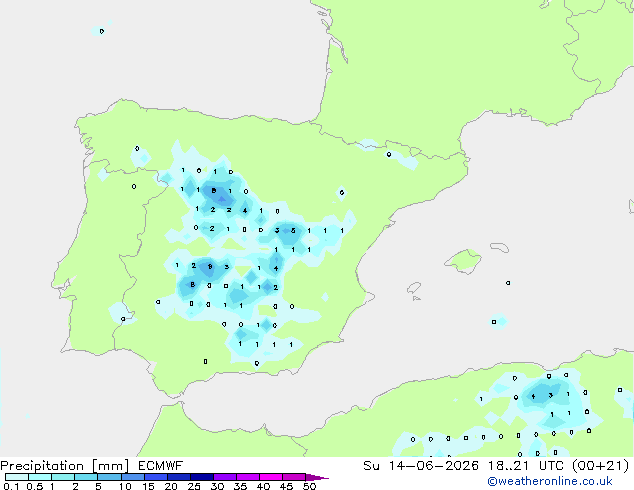634x490 pixels.
Task: Click the '40' legend scale label
Action: 263,486
